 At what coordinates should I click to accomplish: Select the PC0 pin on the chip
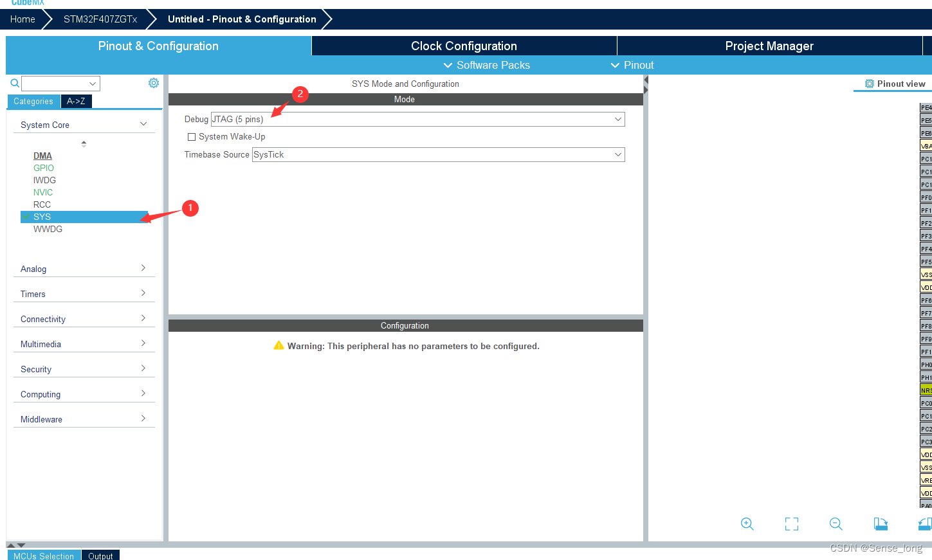pyautogui.click(x=926, y=403)
